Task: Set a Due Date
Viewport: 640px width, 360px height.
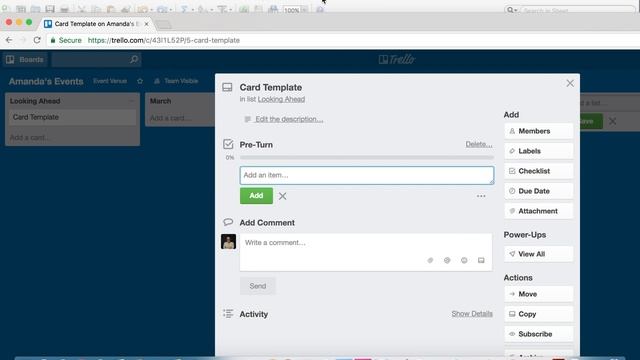Action: click(538, 191)
